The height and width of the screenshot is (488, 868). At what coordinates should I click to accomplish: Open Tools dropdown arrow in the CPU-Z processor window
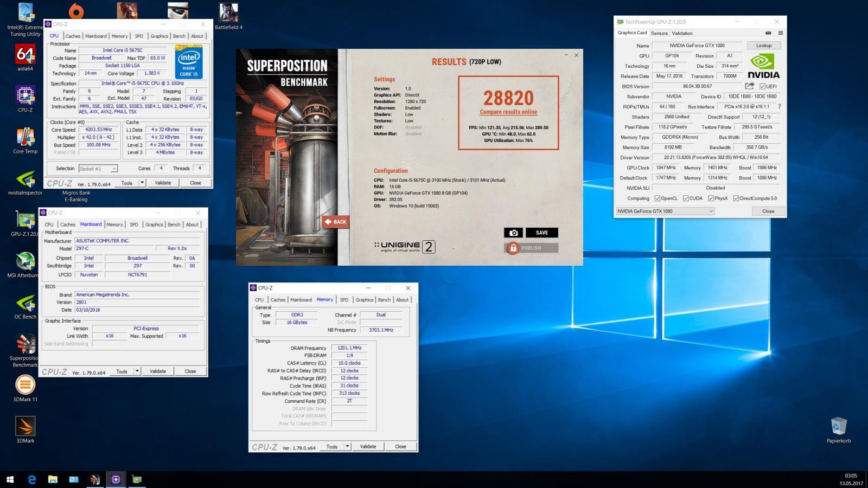pyautogui.click(x=142, y=183)
